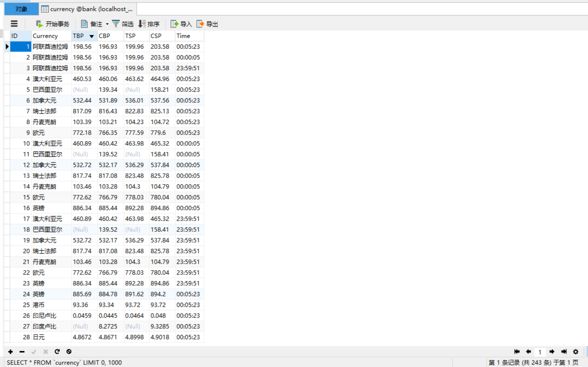Click TBP value 0.0459 for 印尼卢比
The height and width of the screenshot is (367, 588).
[x=84, y=316]
